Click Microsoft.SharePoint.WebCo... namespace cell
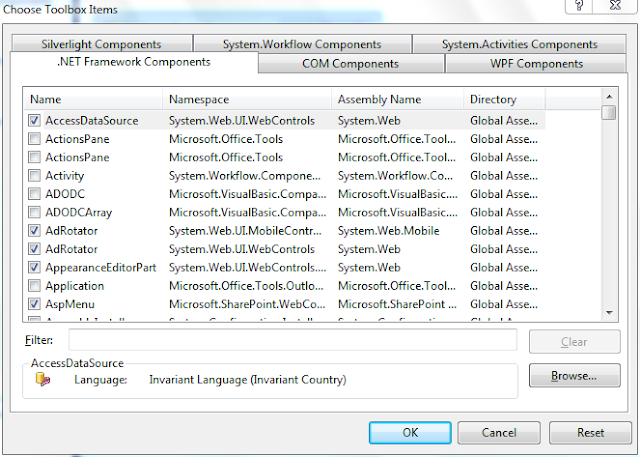Screen dimensions: 640x457 point(247,304)
